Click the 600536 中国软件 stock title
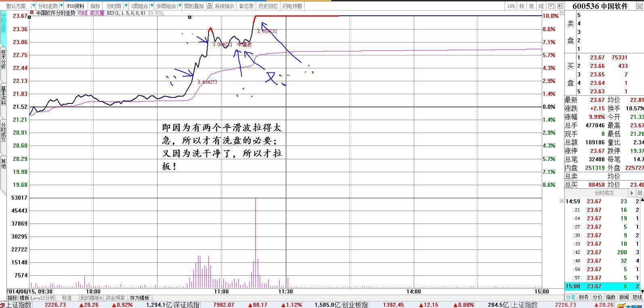644x308 pixels. (x=600, y=6)
